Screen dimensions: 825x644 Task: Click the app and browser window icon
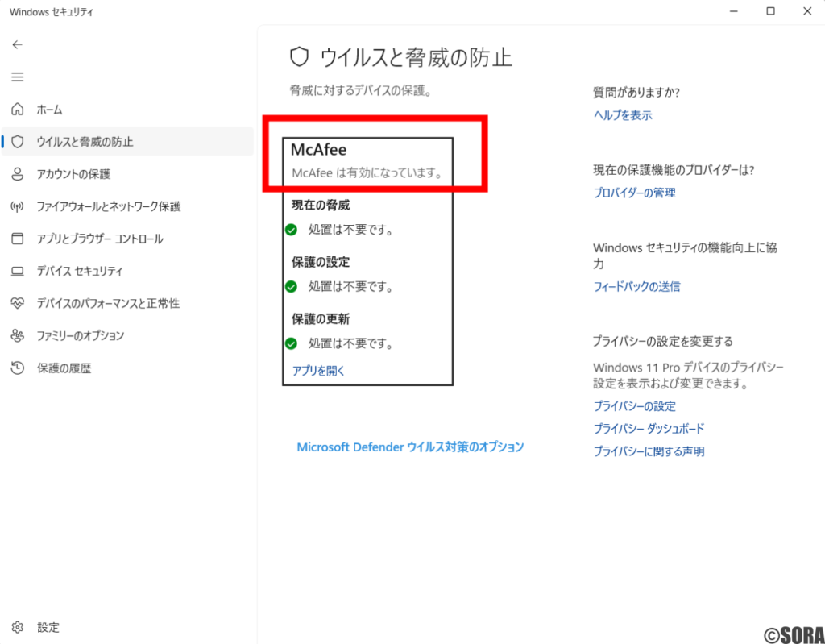coord(18,239)
